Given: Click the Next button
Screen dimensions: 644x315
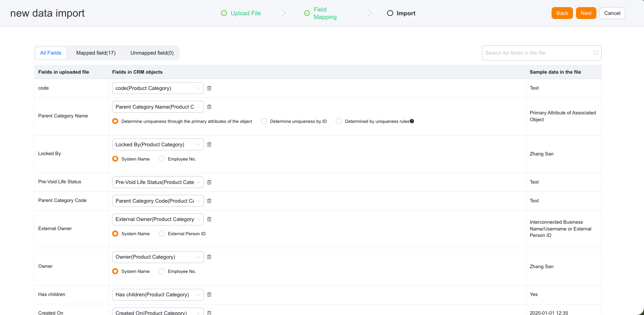Looking at the screenshot, I should [586, 13].
